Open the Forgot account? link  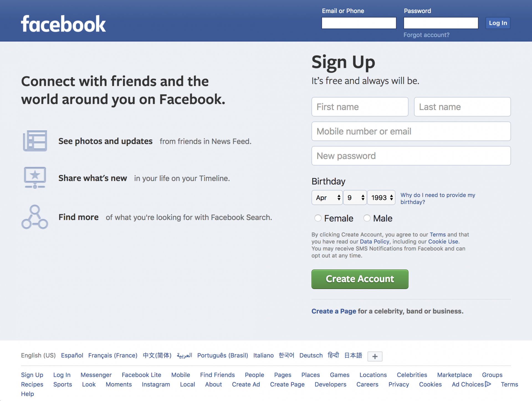coord(426,35)
